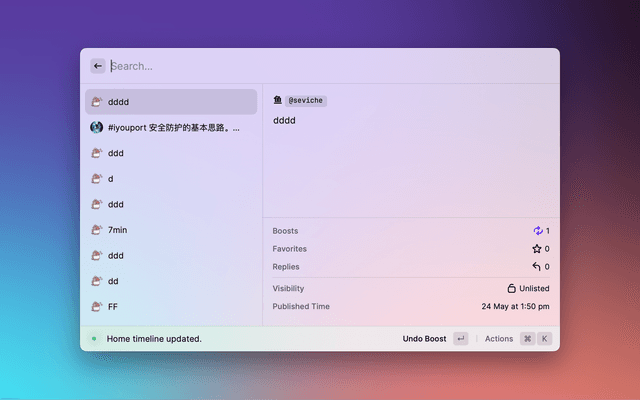Click the @seviche username tag
Viewport: 640px width, 400px height.
306,101
